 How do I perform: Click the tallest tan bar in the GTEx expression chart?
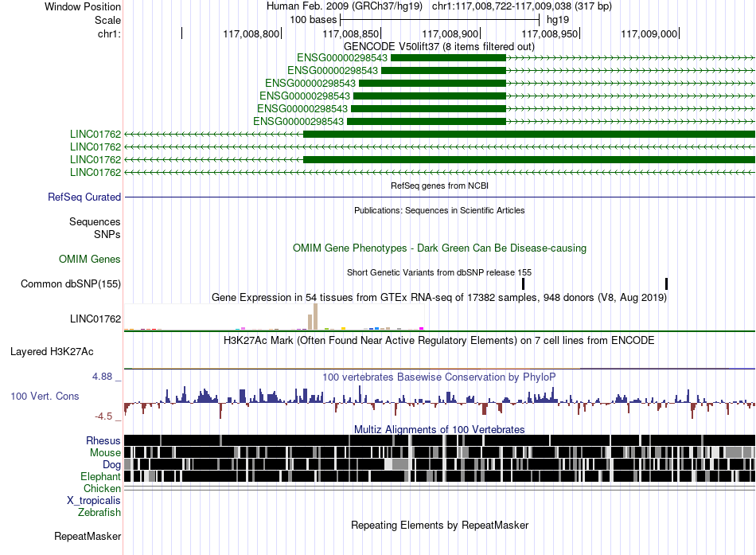[x=315, y=317]
